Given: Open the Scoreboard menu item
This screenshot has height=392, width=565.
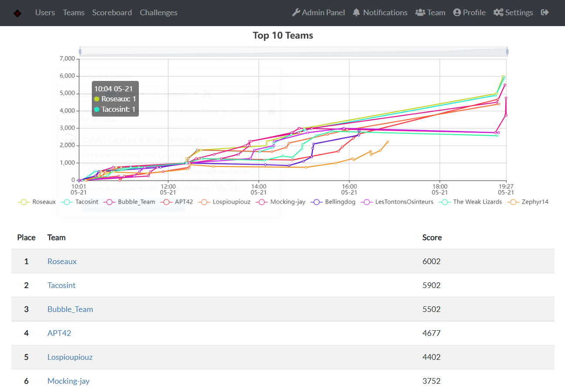Looking at the screenshot, I should (112, 13).
